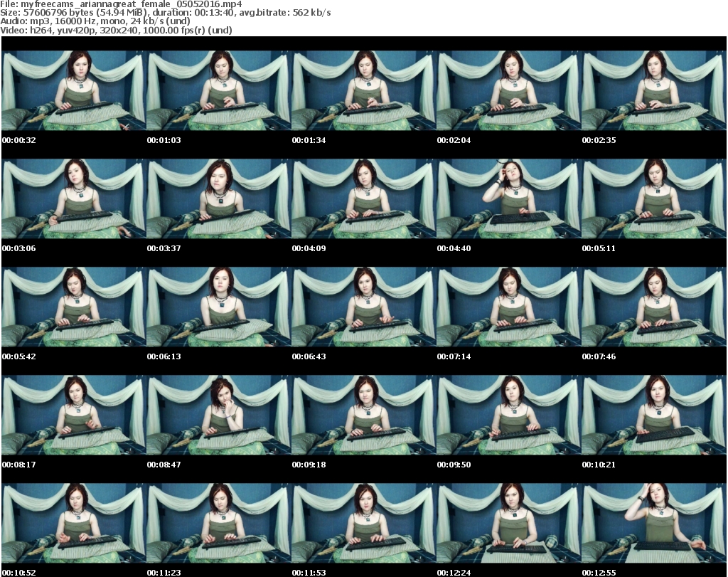
Task: Click the '00:12:55' timestamp label
Action: click(x=599, y=573)
